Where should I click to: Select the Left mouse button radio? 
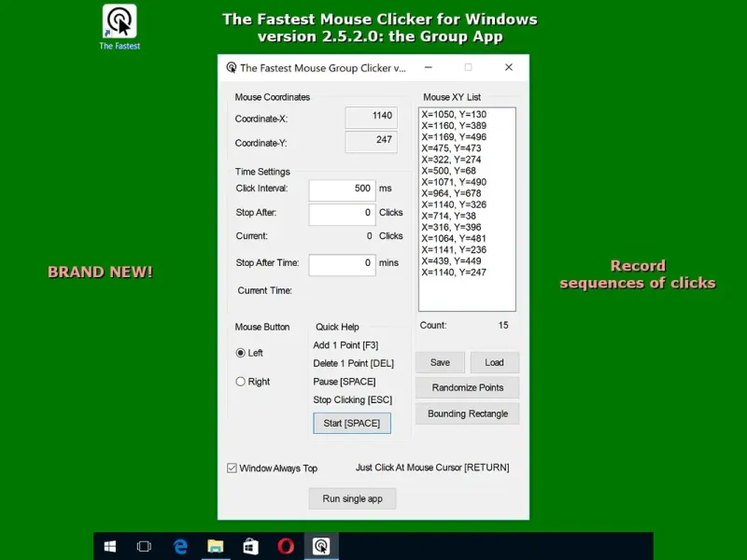point(241,353)
